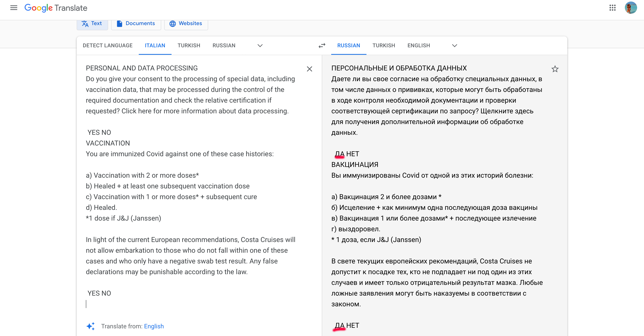Click source line '*1 dose if J&J (Janssen)'
Image resolution: width=644 pixels, height=336 pixels.
(x=123, y=218)
